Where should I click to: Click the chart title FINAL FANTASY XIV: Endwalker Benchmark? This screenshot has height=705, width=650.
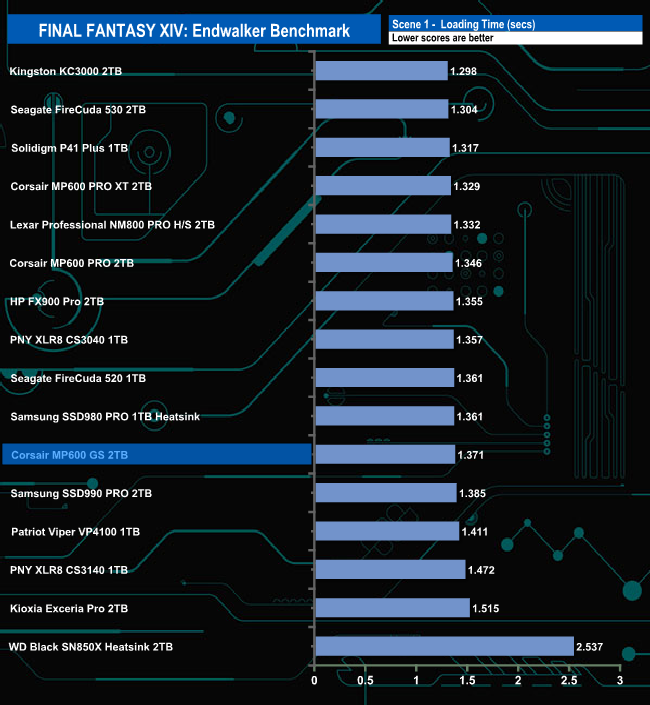click(194, 30)
